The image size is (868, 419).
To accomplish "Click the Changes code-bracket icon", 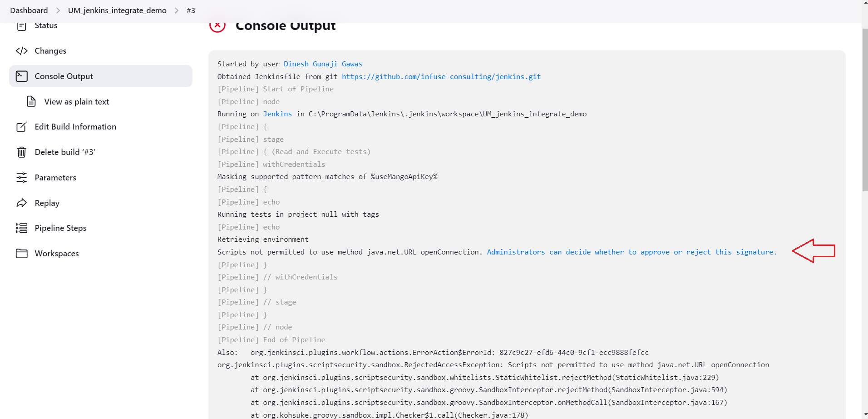I will [21, 51].
